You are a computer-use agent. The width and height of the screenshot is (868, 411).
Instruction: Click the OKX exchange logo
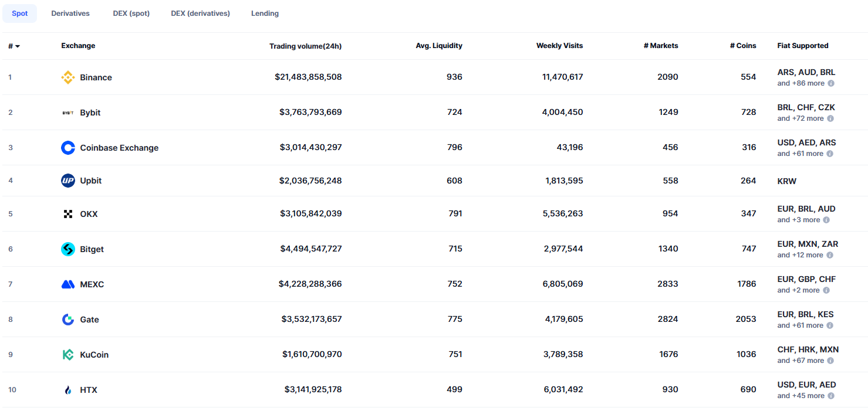tap(68, 213)
